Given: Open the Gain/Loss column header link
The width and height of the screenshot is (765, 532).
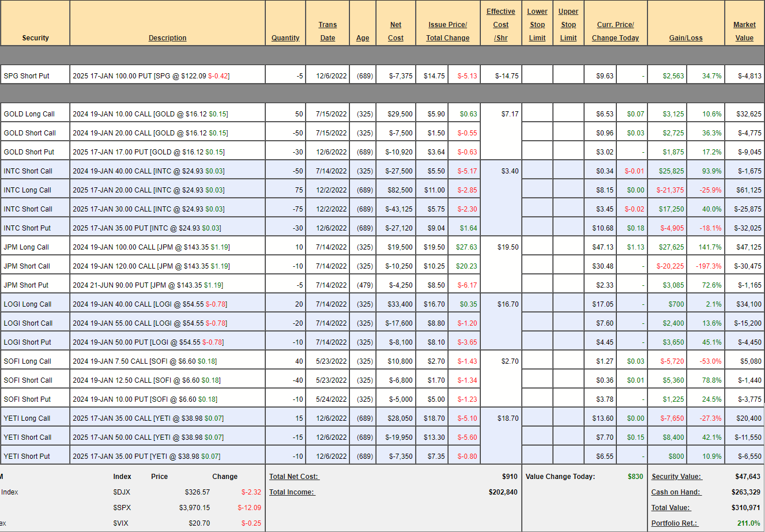Looking at the screenshot, I should coord(685,38).
